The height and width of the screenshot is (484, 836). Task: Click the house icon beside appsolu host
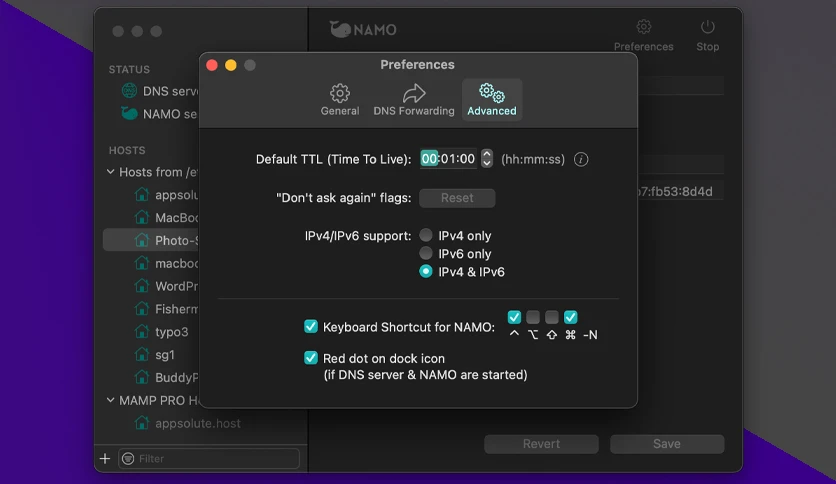pos(142,195)
